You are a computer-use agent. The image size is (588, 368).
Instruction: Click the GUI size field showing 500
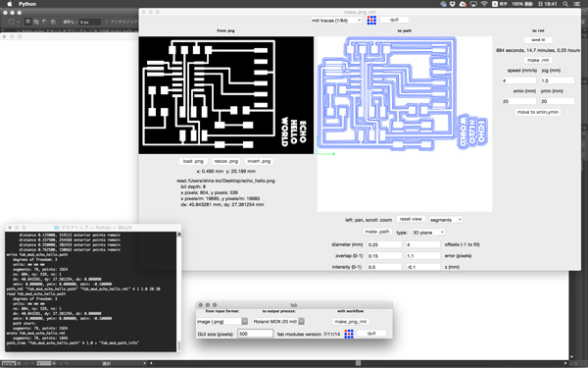pyautogui.click(x=256, y=334)
